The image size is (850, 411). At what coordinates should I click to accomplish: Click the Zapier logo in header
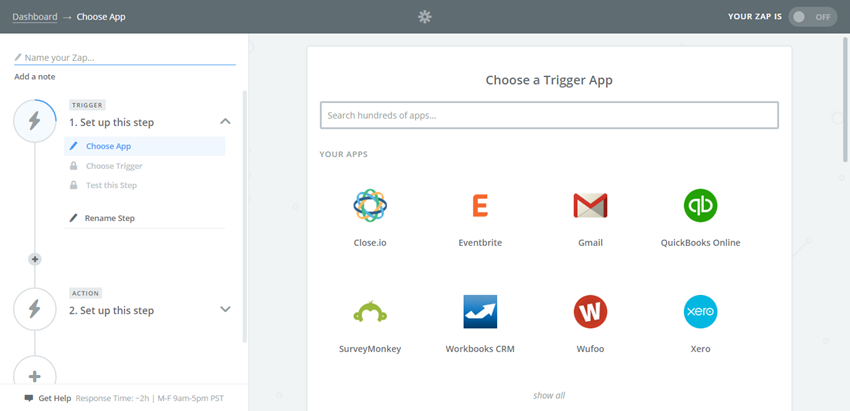click(424, 17)
